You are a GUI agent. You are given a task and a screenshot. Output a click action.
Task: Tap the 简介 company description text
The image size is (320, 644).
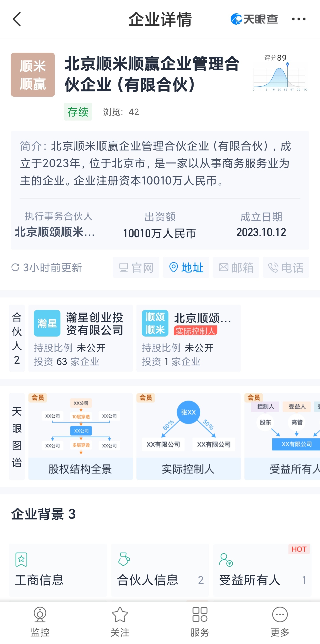tap(155, 163)
